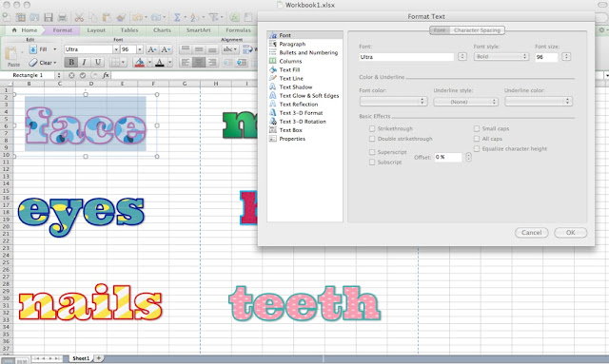Switch to the Layout ribbon tab

tap(96, 30)
